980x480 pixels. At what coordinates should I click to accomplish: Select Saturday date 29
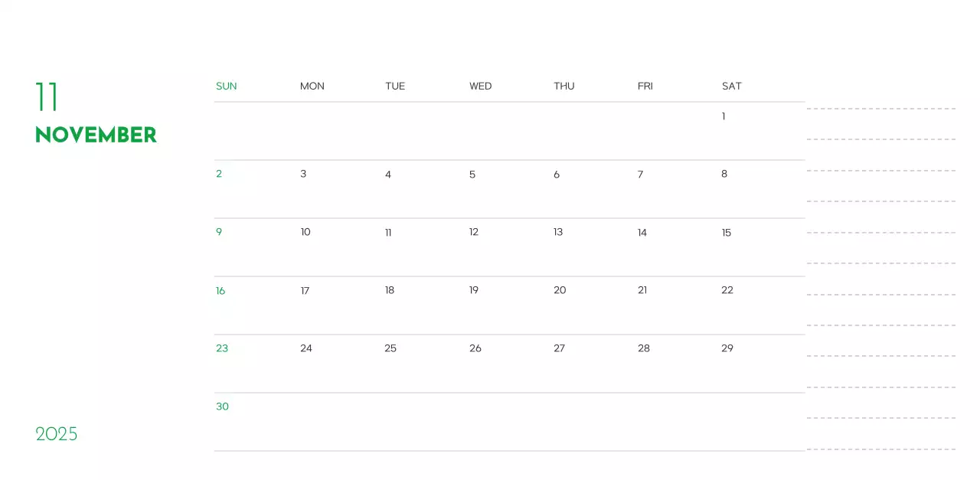pos(727,348)
